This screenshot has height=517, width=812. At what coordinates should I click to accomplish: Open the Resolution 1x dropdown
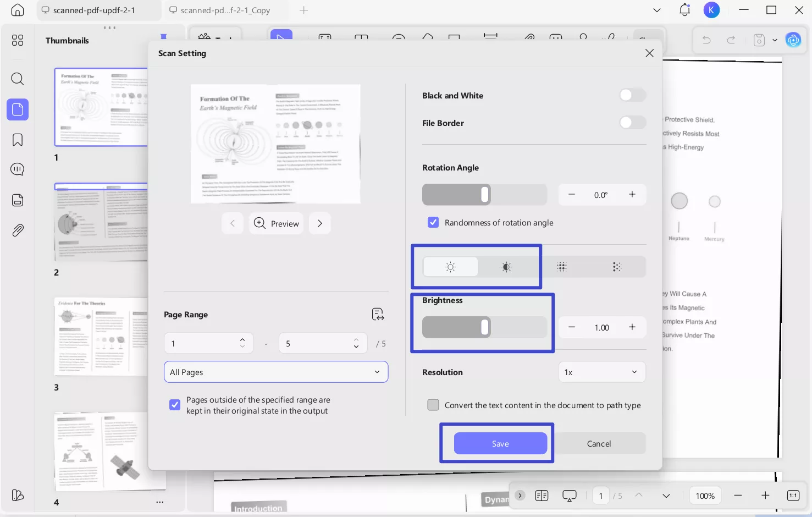pyautogui.click(x=601, y=372)
